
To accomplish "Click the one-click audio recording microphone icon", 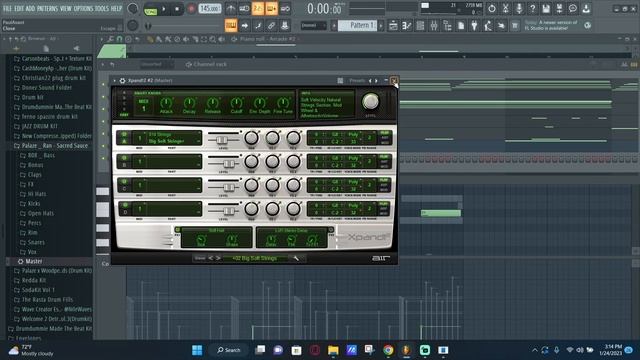I will click(519, 8).
